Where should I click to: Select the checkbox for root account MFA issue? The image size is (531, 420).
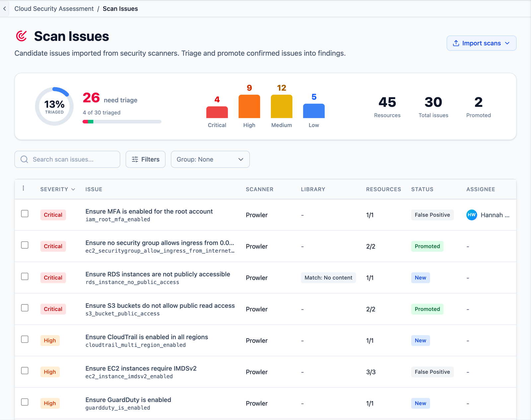(x=25, y=213)
